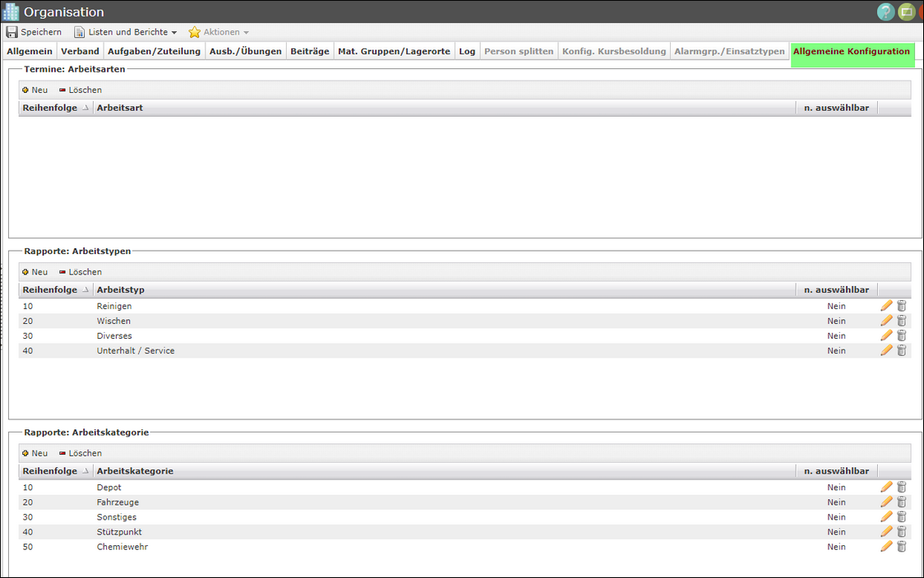Select the Stützpunkt row in Arbeitskategorie
924x578 pixels.
(x=119, y=532)
